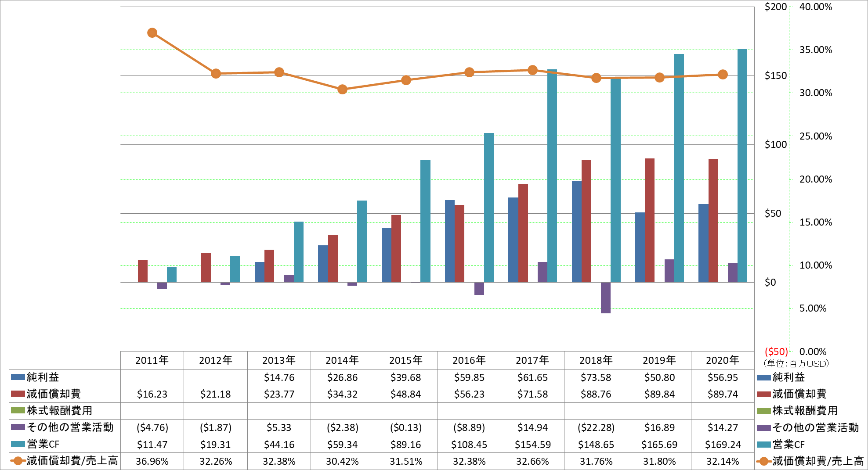The height and width of the screenshot is (470, 868).
Task: Click the $56.95 純利益 cell
Action: point(723,377)
